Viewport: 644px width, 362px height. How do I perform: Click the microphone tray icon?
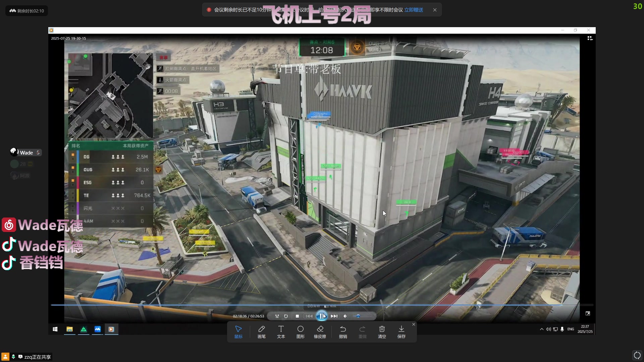(x=562, y=329)
